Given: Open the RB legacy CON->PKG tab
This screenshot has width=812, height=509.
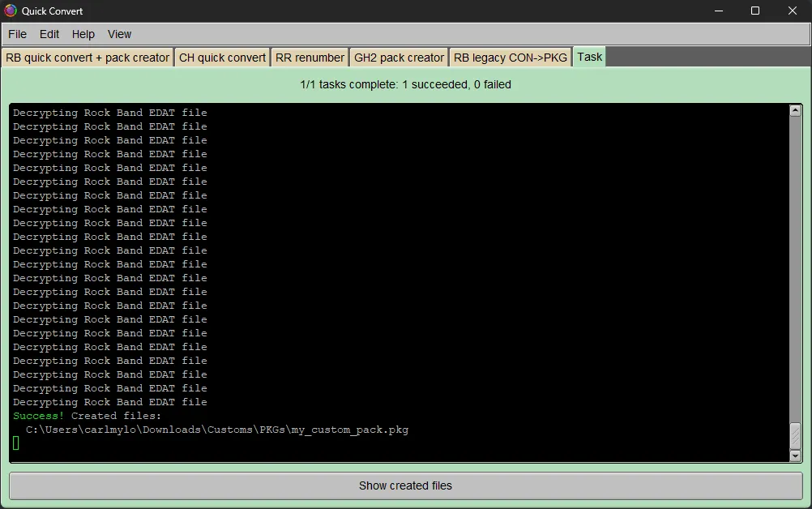Looking at the screenshot, I should (x=511, y=57).
